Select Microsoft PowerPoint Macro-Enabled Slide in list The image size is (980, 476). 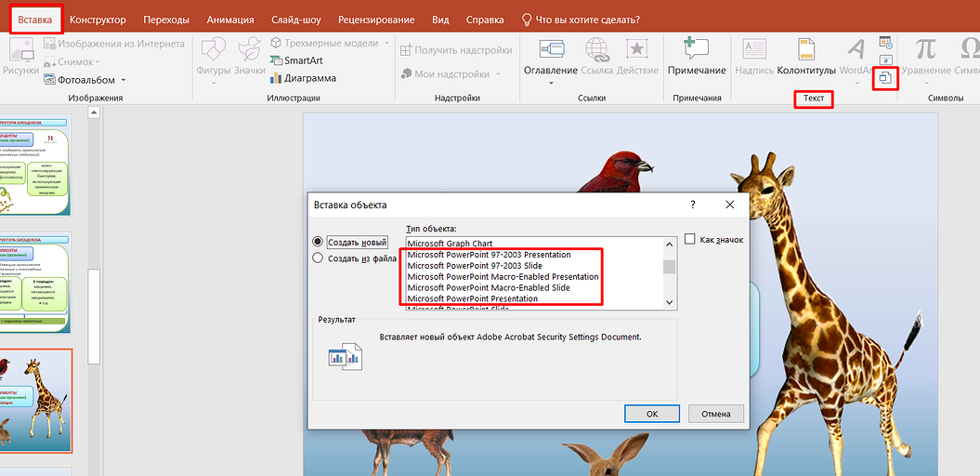(x=488, y=288)
